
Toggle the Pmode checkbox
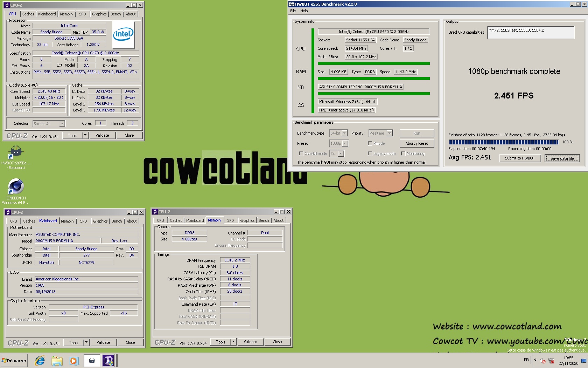[370, 143]
